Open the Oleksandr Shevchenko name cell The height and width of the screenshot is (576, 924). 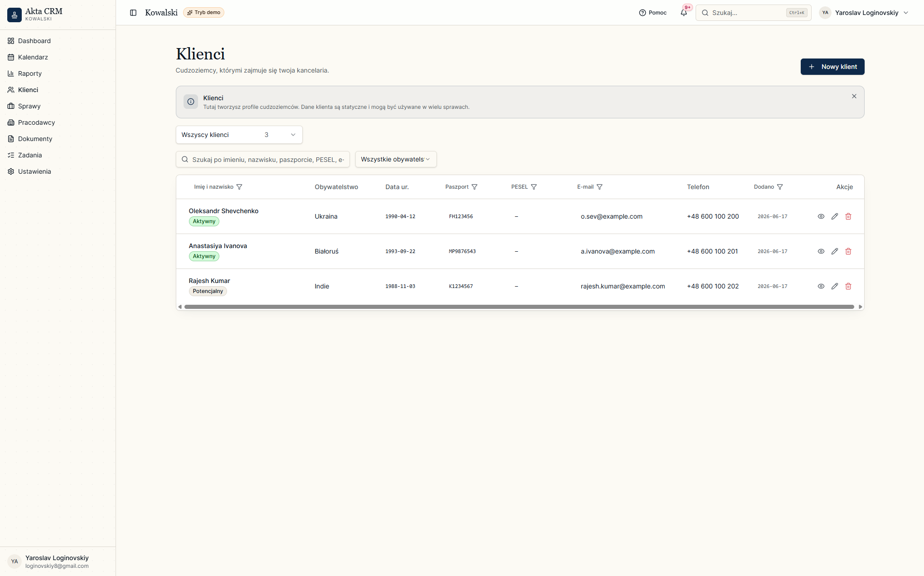(x=223, y=211)
